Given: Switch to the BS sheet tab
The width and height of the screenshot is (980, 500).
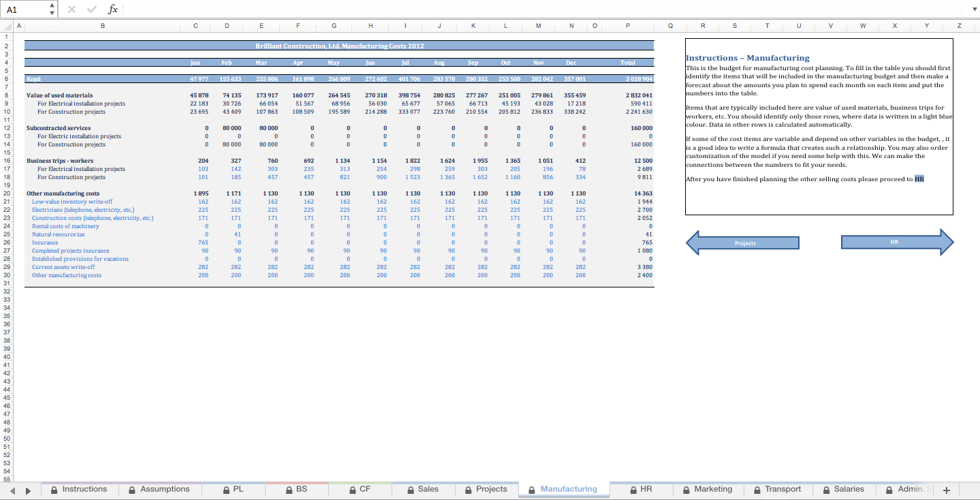Looking at the screenshot, I should 296,489.
